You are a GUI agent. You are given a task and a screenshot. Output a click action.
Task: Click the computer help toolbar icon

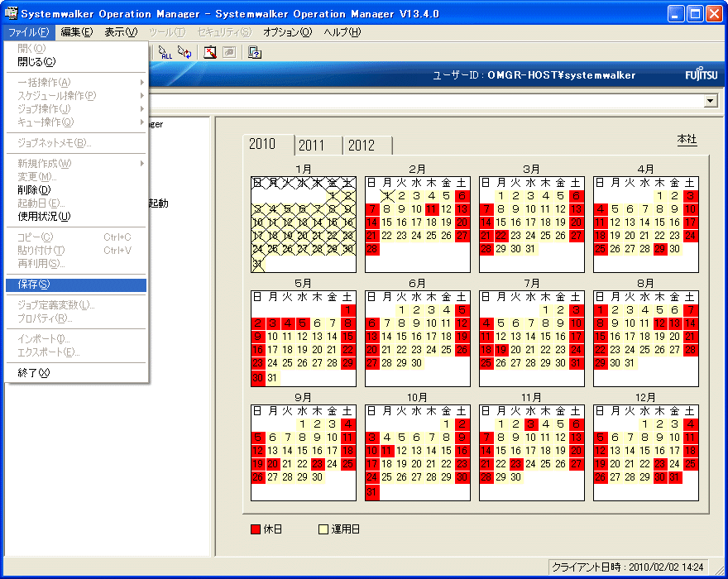point(255,52)
